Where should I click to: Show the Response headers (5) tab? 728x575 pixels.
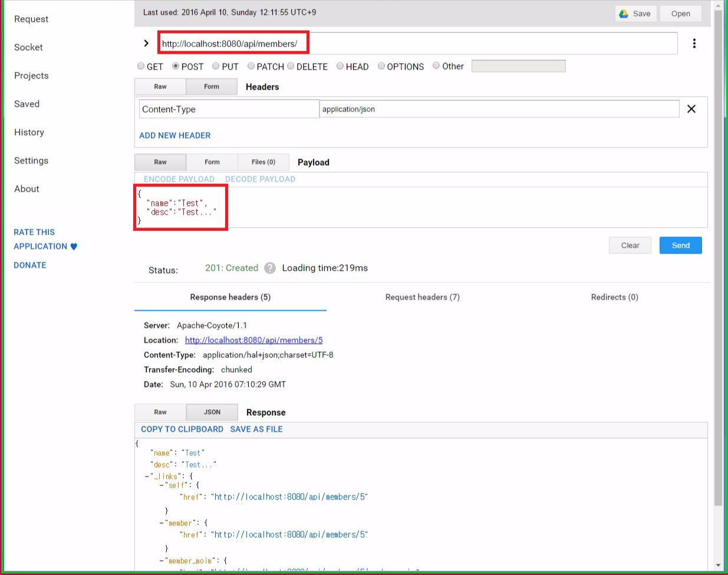click(x=230, y=297)
